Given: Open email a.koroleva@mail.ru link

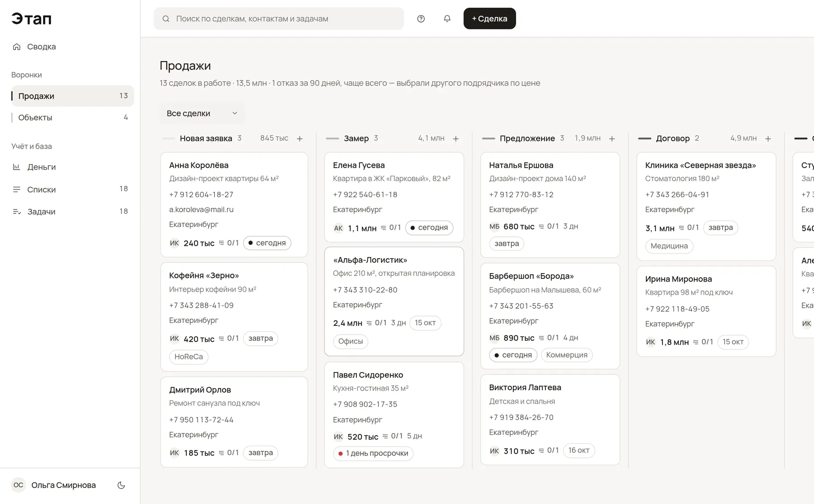Looking at the screenshot, I should coord(201,209).
